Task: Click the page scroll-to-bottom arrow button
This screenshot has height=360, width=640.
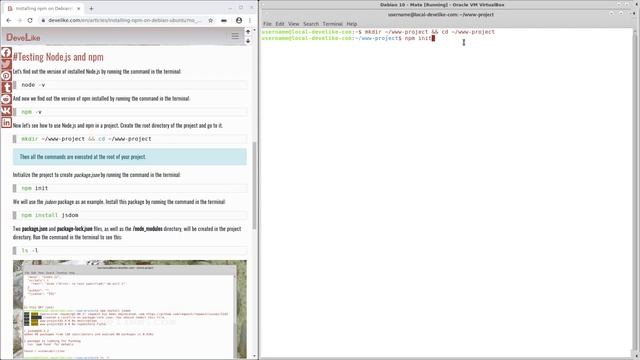Action: (x=248, y=40)
